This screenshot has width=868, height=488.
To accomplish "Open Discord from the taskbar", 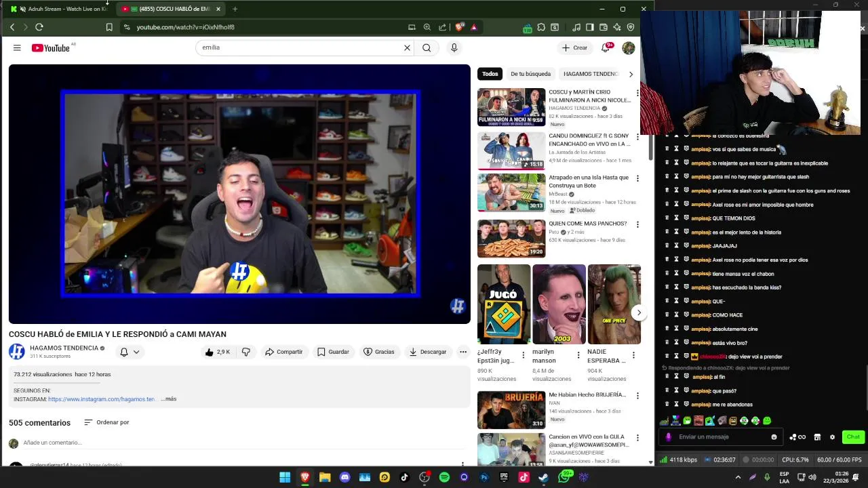I will click(x=344, y=477).
